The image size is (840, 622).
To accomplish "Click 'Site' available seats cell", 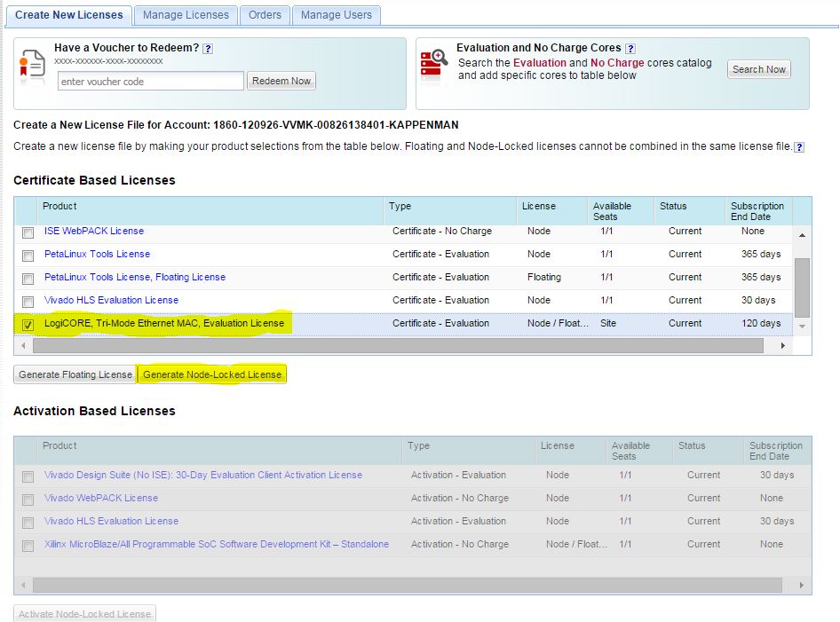I will click(608, 323).
